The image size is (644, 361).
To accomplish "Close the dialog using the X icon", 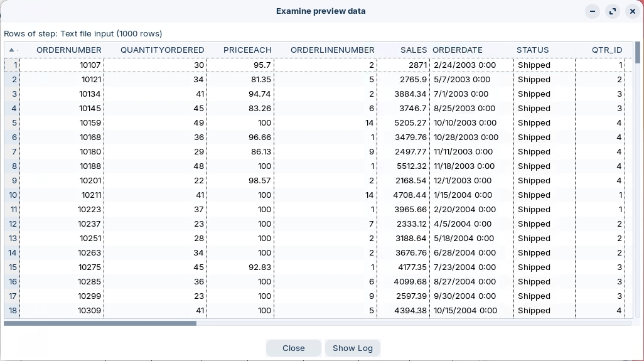I will 632,11.
